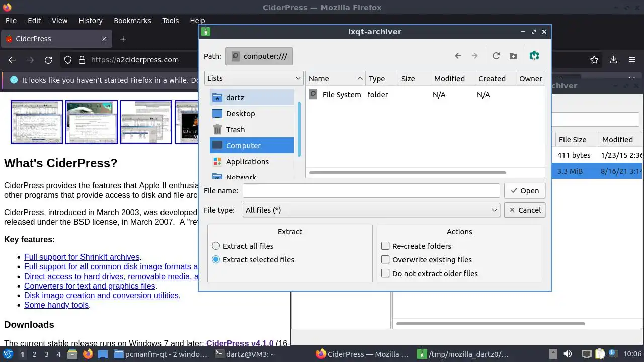Open Firefox downloads panel

[x=614, y=60]
